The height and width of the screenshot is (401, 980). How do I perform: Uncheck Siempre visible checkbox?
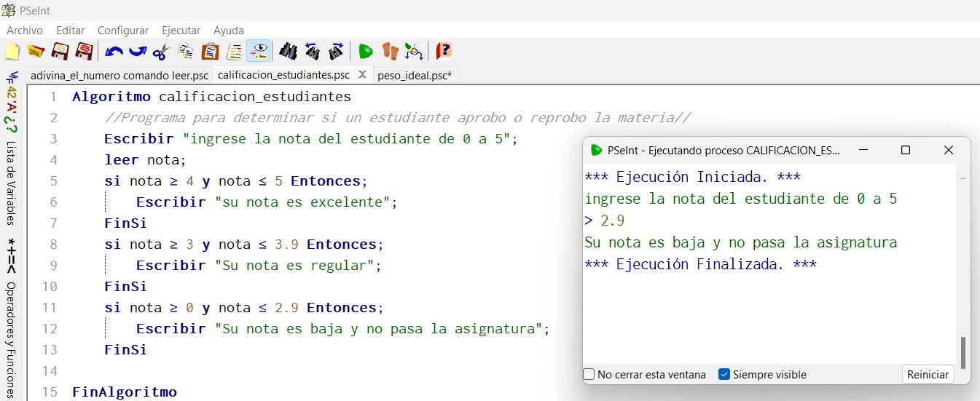tap(724, 375)
